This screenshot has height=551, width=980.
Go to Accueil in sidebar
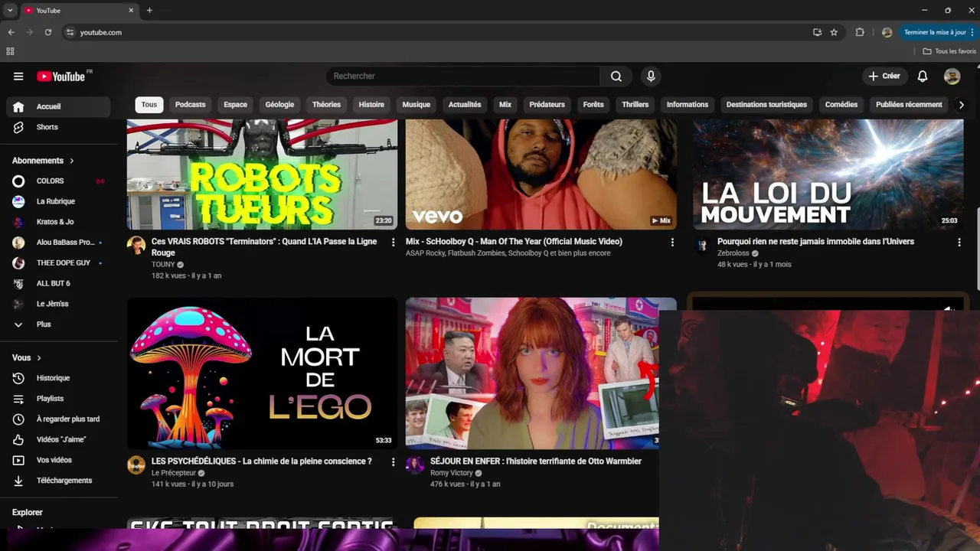tap(57, 106)
